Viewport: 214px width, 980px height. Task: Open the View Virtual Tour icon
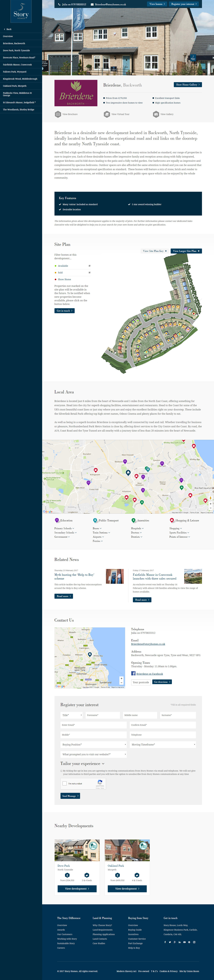tap(107, 114)
